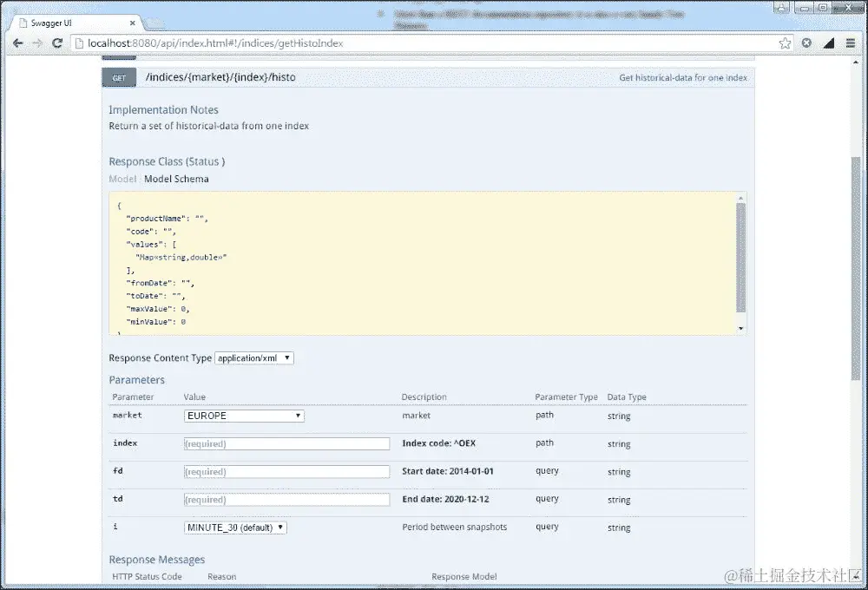Click the 'Data Type' column header
This screenshot has height=590, width=868.
(x=627, y=397)
